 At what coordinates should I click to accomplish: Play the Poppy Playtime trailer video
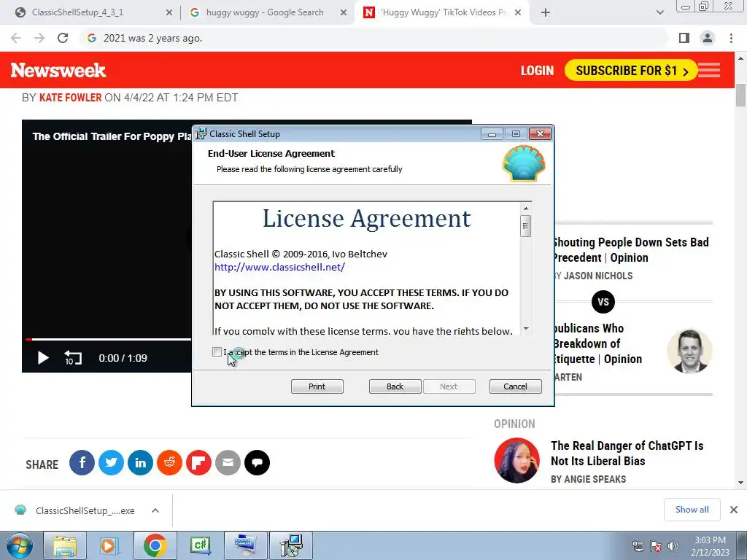coord(43,358)
